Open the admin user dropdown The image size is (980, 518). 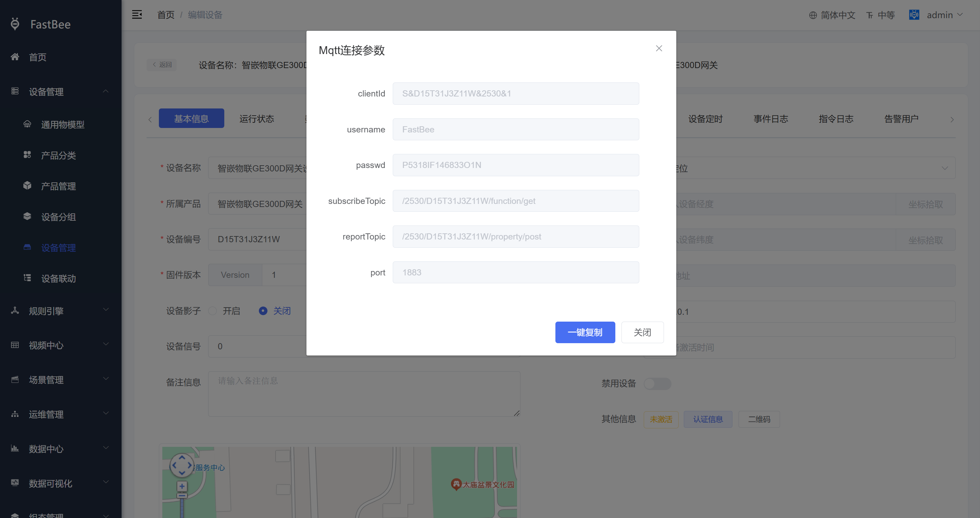pos(945,15)
